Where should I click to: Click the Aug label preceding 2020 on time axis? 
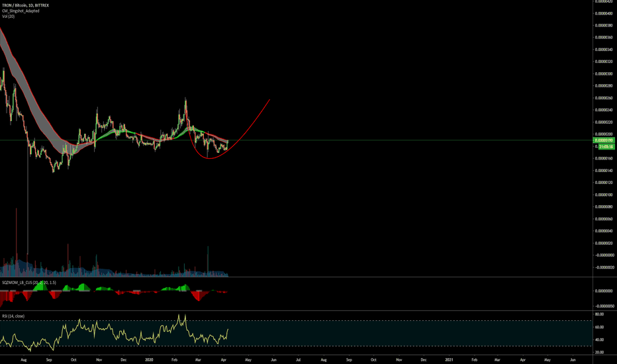[x=24, y=359]
